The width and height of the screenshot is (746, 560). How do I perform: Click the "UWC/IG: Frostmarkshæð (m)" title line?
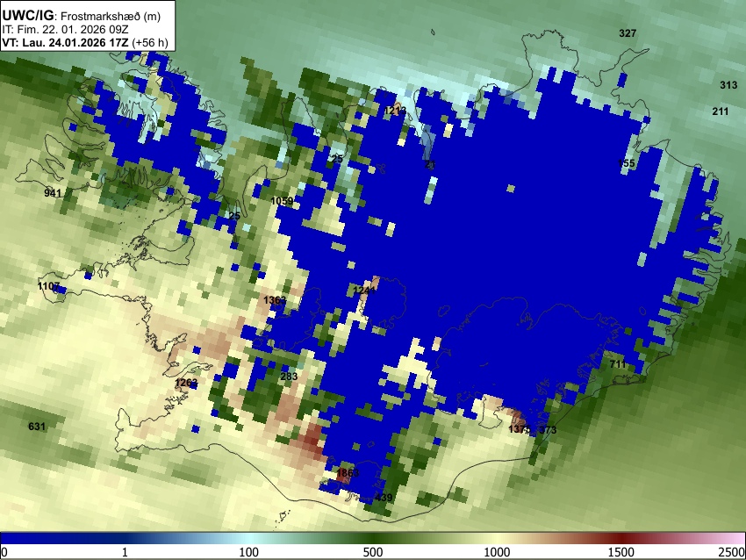(82, 16)
